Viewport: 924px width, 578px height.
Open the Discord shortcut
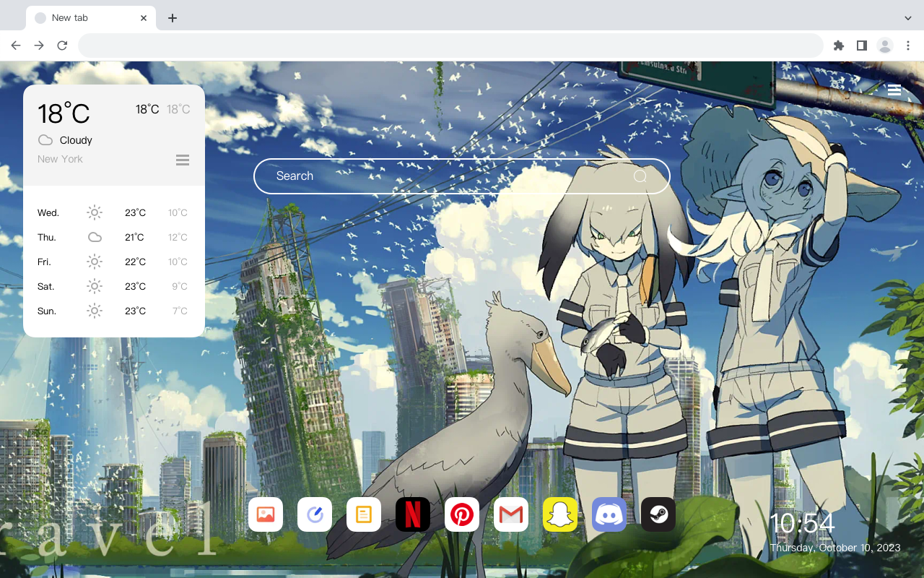click(x=609, y=514)
